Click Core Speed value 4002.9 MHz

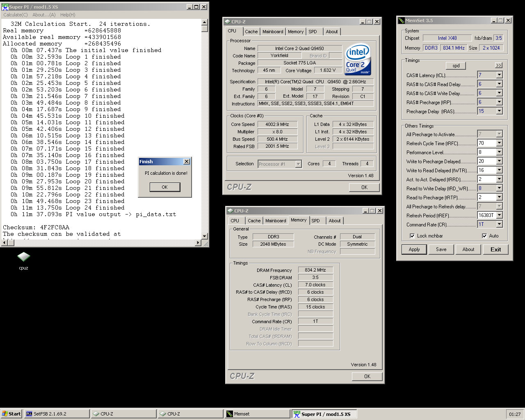277,124
